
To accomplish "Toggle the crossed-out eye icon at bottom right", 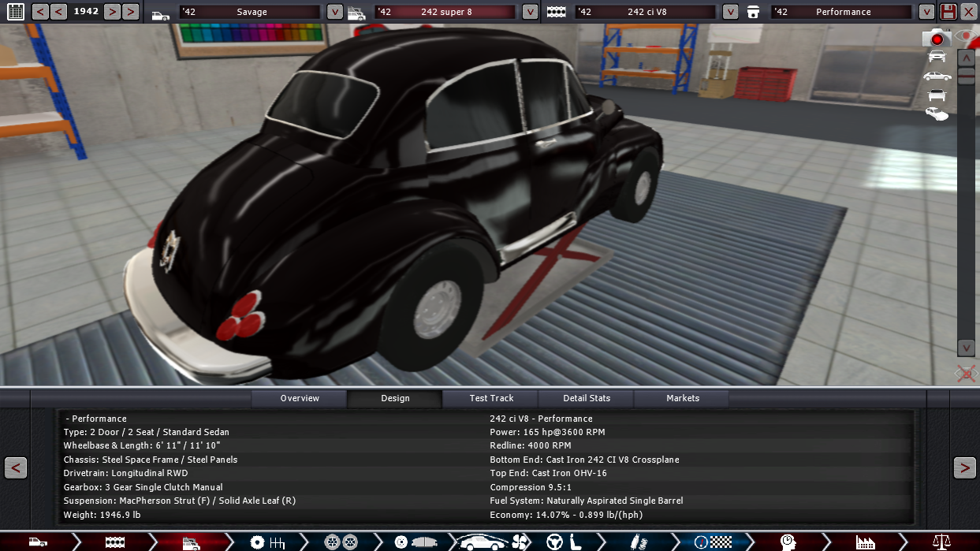I will pos(966,374).
